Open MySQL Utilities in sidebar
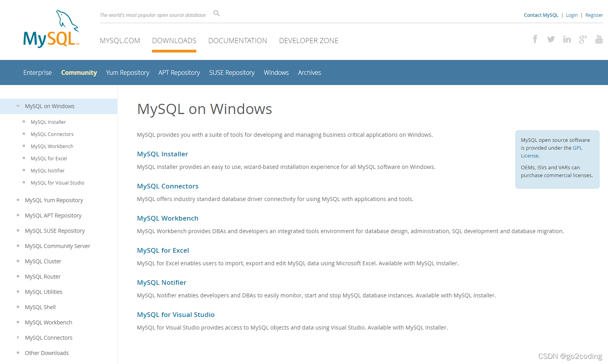 (x=44, y=292)
